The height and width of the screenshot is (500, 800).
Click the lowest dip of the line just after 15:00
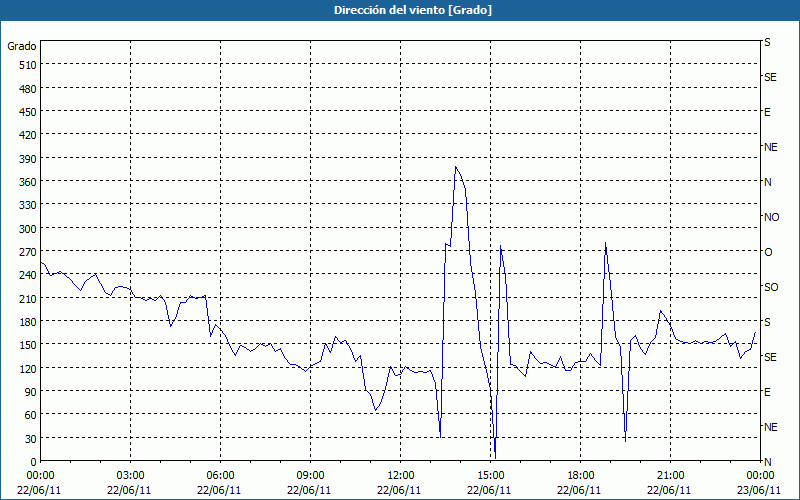click(495, 458)
